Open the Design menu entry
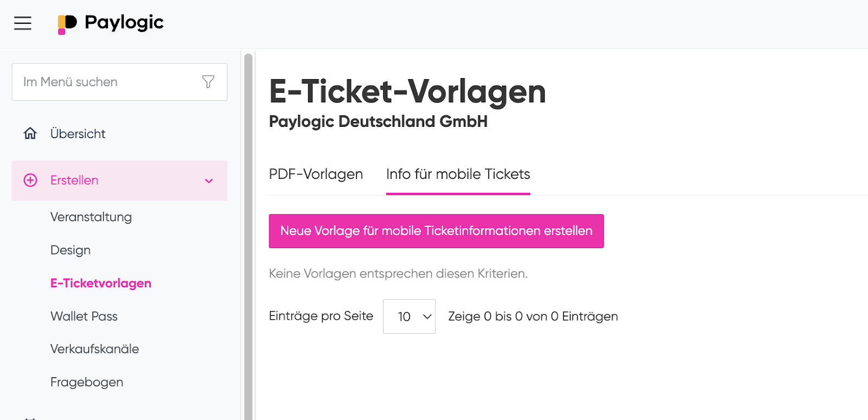This screenshot has height=420, width=868. (x=71, y=250)
